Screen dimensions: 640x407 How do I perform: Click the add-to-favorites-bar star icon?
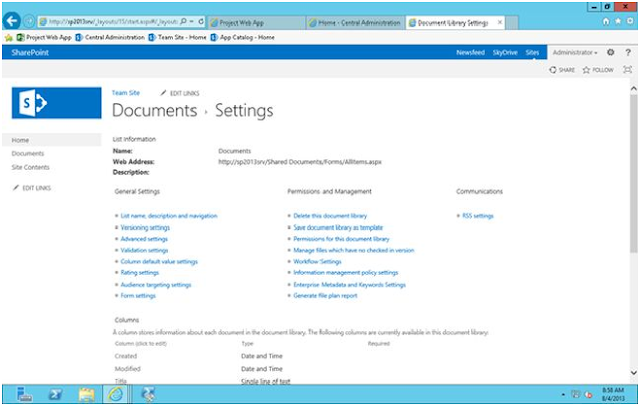pos(9,38)
